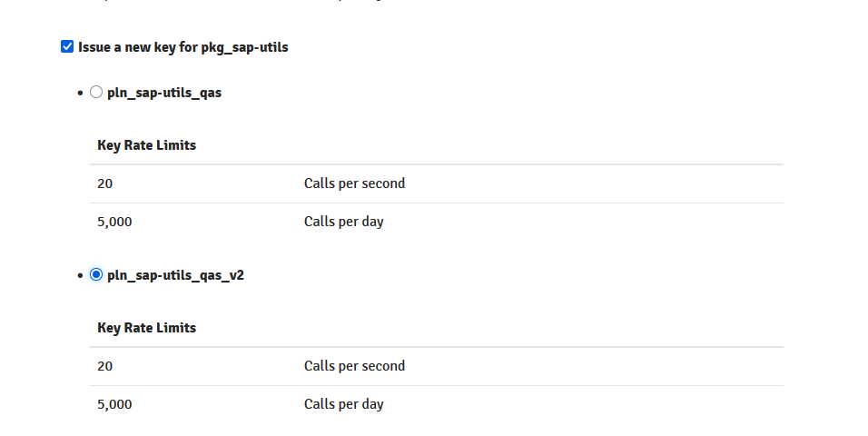
Task: Click the 5,000 value in pln_sap-utils_qas_v2 table
Action: coord(114,404)
